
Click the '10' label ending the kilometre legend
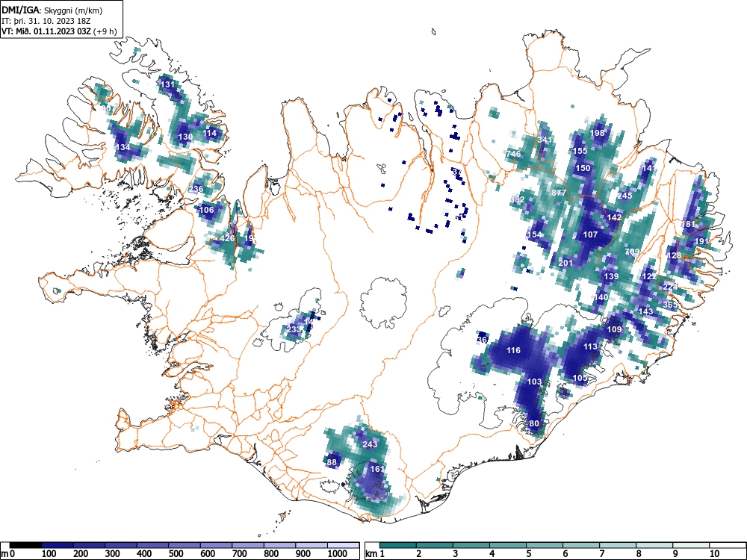tap(713, 554)
